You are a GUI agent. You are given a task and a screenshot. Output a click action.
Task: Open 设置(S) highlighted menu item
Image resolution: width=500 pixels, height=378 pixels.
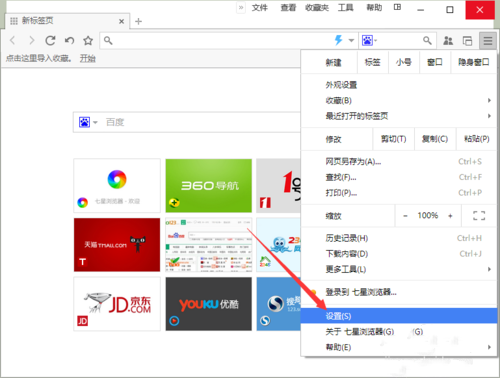[399, 316]
